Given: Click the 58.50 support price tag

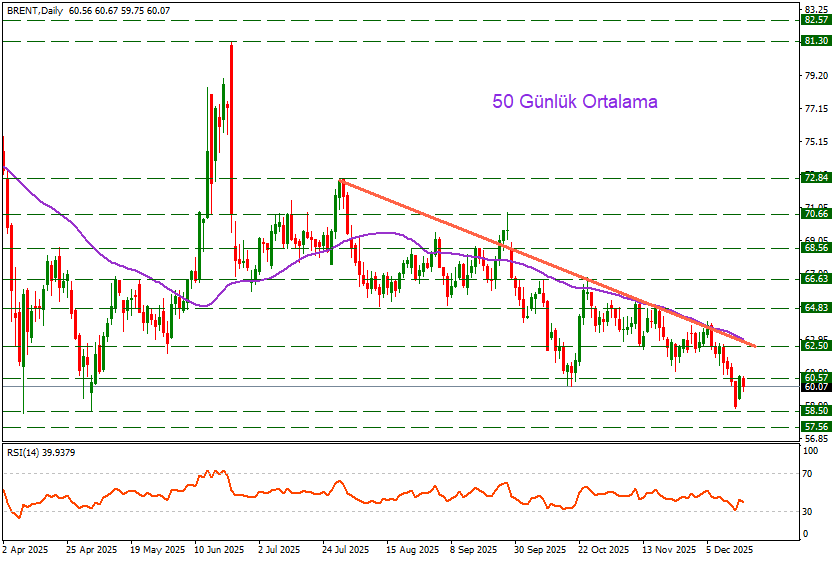Looking at the screenshot, I should [816, 411].
